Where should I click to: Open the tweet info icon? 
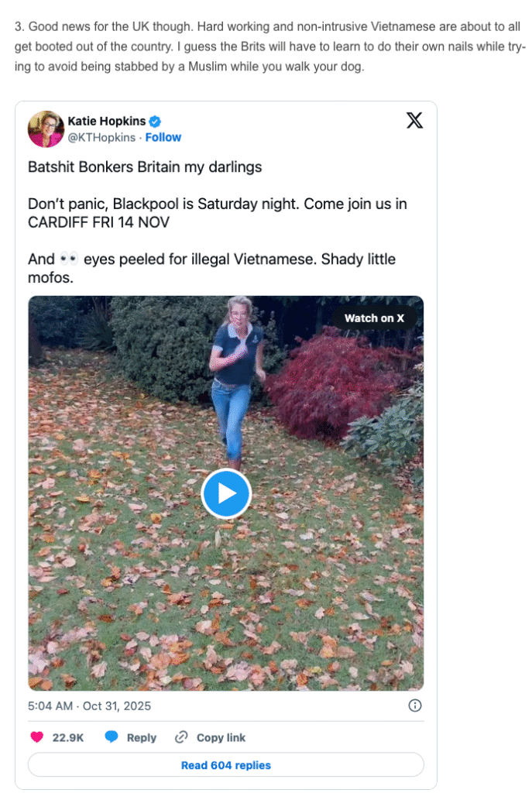point(414,705)
